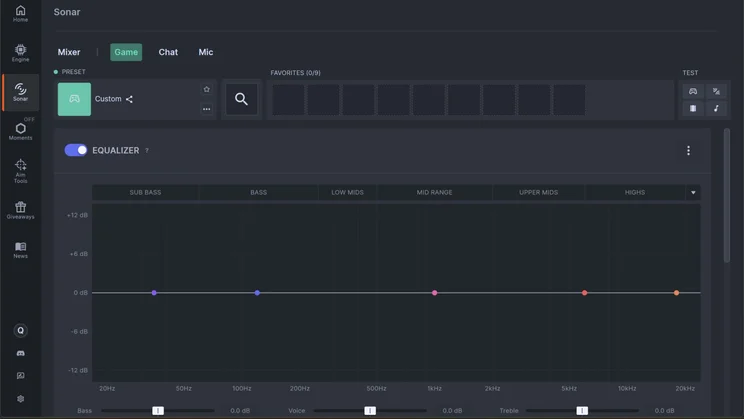The width and height of the screenshot is (744, 419).
Task: Toggle the Equalizer switch
Action: click(x=76, y=150)
